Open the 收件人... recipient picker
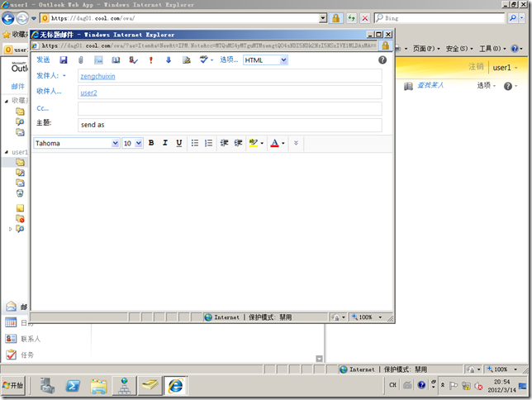The width and height of the screenshot is (532, 400). (x=49, y=91)
